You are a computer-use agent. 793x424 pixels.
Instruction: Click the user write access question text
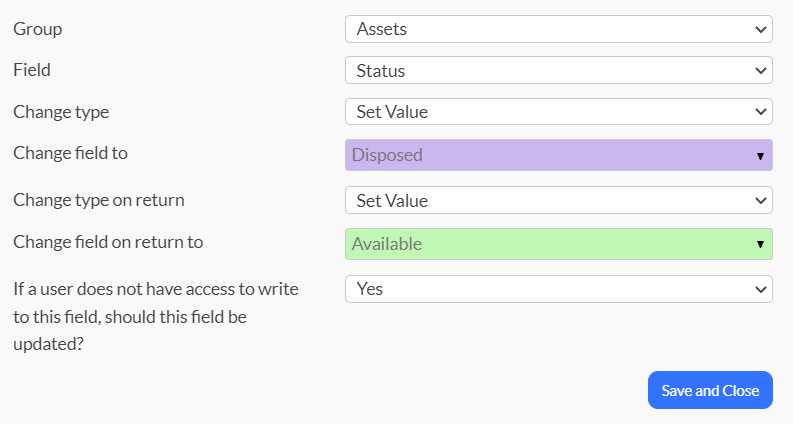tap(156, 316)
